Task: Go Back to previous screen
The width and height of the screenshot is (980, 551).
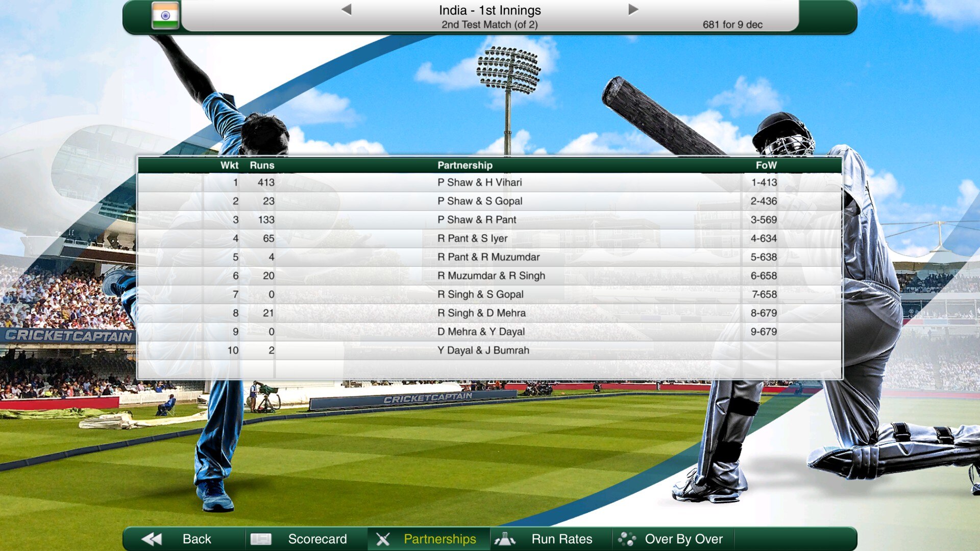Action: pyautogui.click(x=184, y=539)
